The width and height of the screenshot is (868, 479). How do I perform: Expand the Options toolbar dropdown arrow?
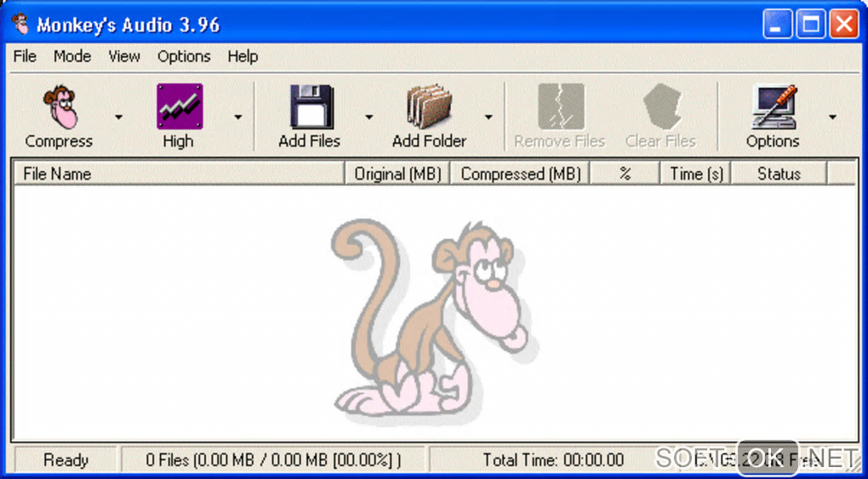(x=832, y=117)
